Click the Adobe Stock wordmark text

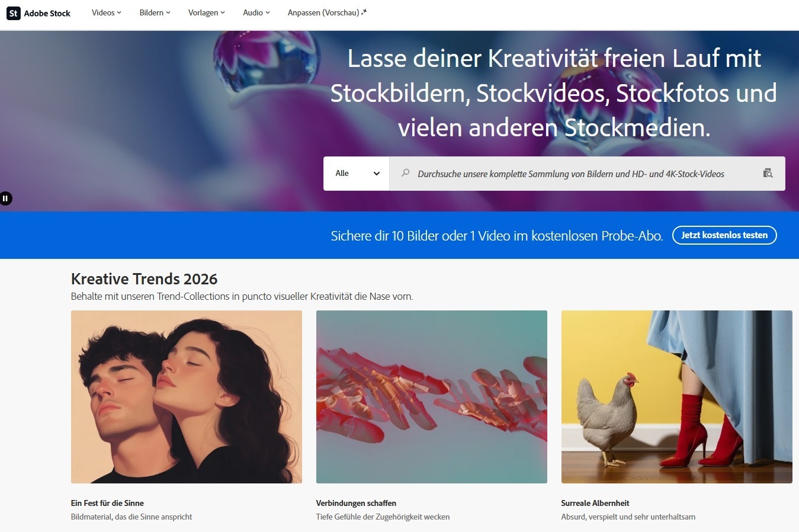47,13
